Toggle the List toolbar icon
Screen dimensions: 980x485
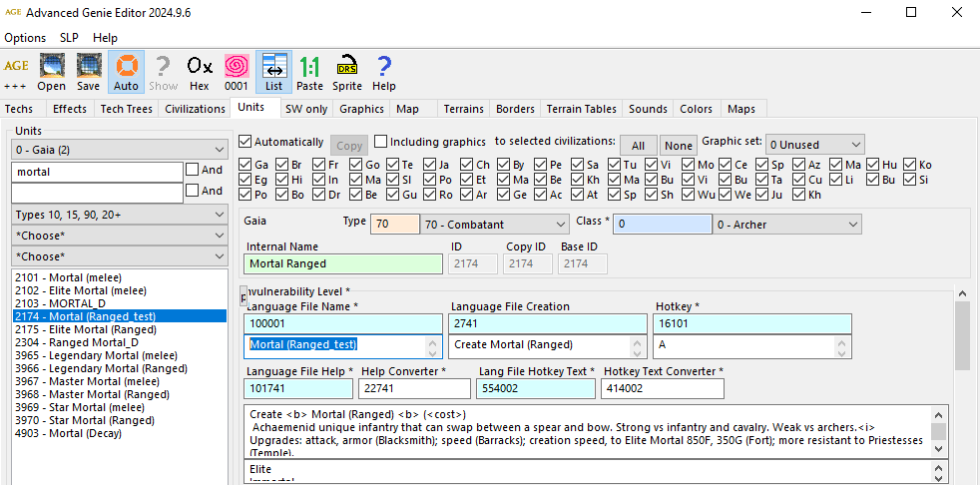pos(273,67)
